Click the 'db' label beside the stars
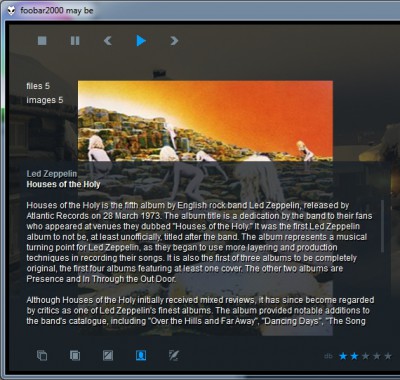Viewport: 400px width, 380px height. point(328,356)
